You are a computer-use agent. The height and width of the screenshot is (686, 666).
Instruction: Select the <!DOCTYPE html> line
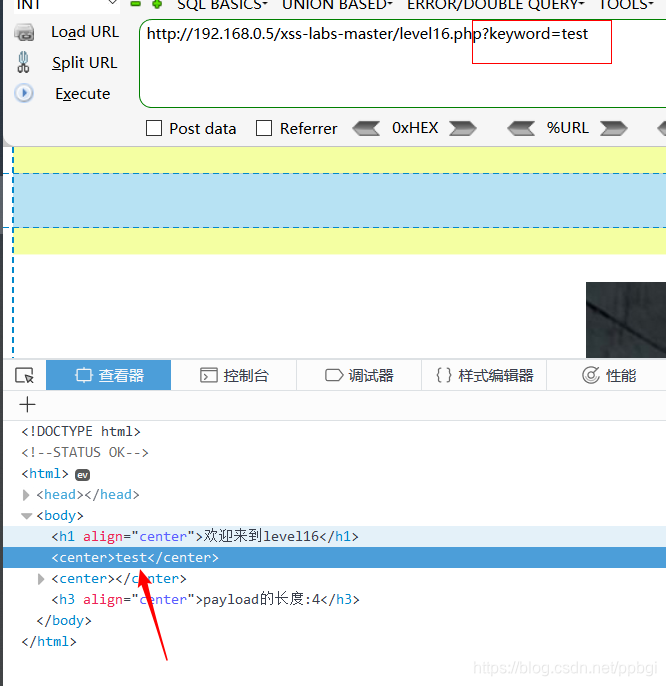point(81,431)
